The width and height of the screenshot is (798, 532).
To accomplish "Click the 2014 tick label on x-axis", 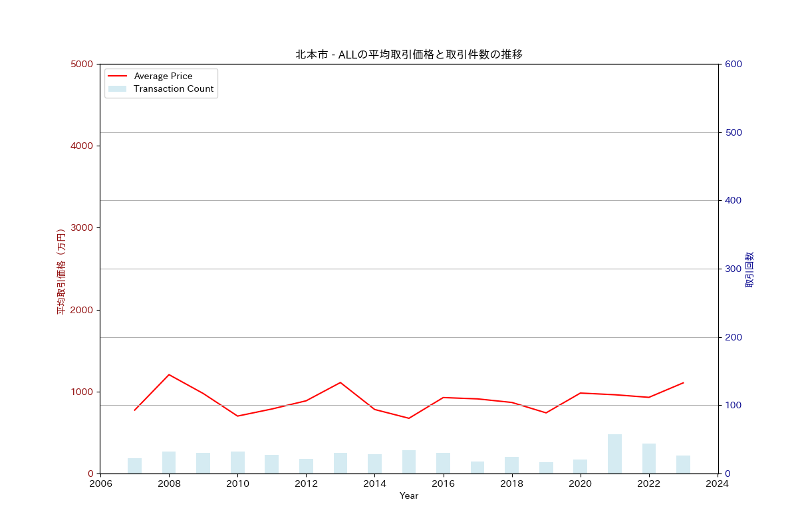I will (x=374, y=484).
